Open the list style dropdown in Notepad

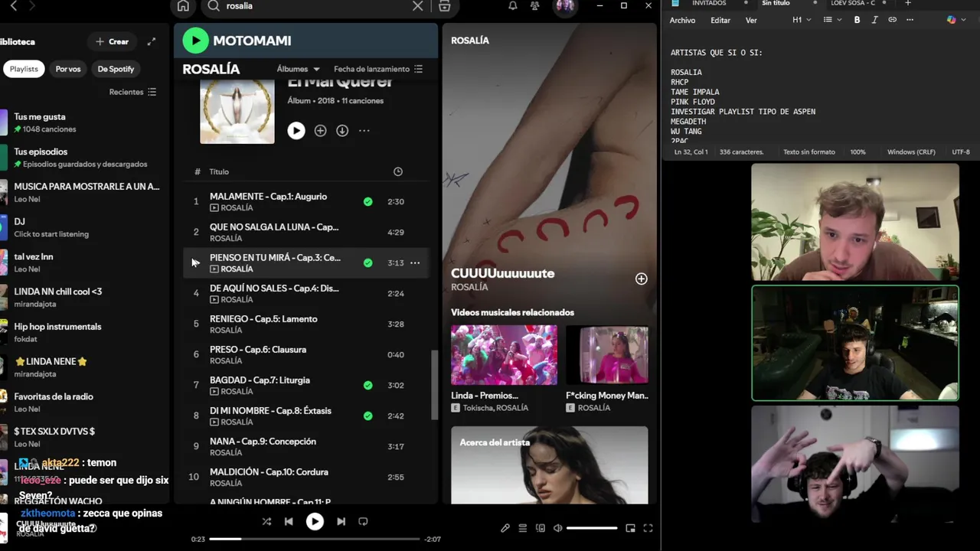(x=832, y=20)
